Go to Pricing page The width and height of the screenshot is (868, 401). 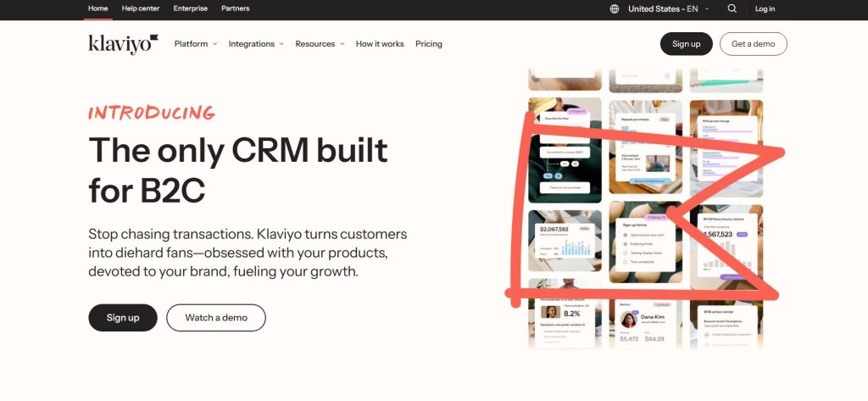tap(428, 44)
